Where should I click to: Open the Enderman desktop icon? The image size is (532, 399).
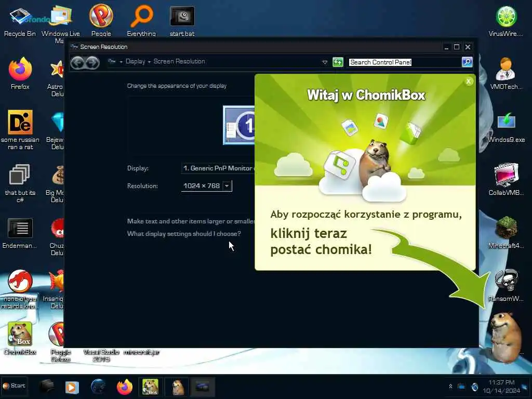pyautogui.click(x=20, y=233)
